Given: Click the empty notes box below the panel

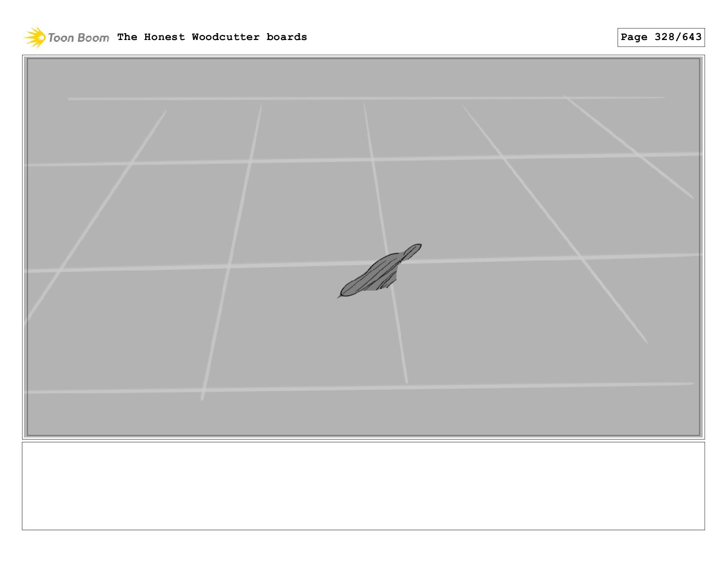Looking at the screenshot, I should (x=363, y=486).
